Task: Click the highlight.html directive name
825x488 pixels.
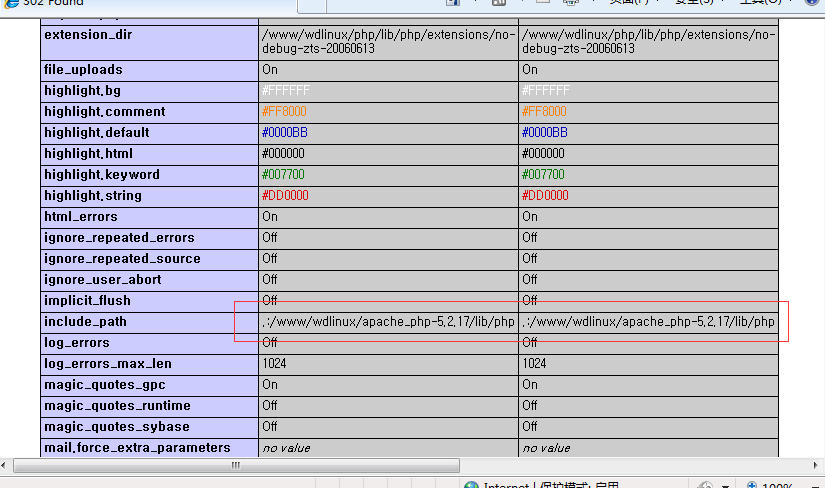Action: [x=88, y=154]
